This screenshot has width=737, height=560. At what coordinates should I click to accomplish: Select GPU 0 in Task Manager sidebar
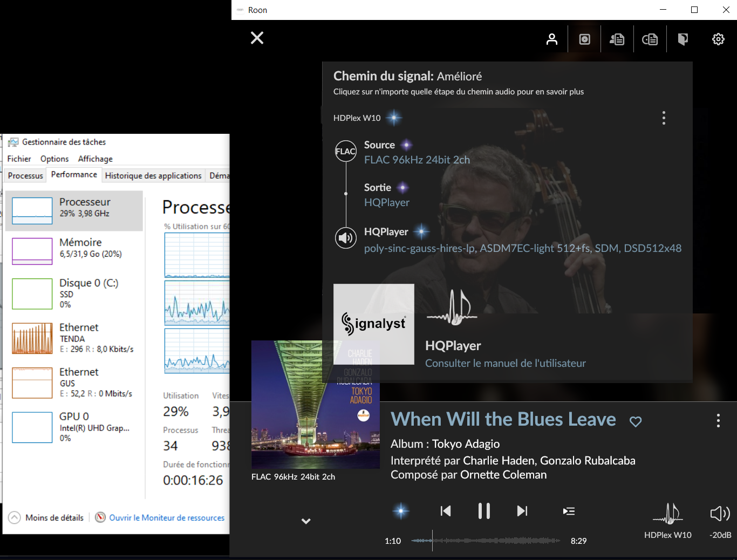[74, 427]
